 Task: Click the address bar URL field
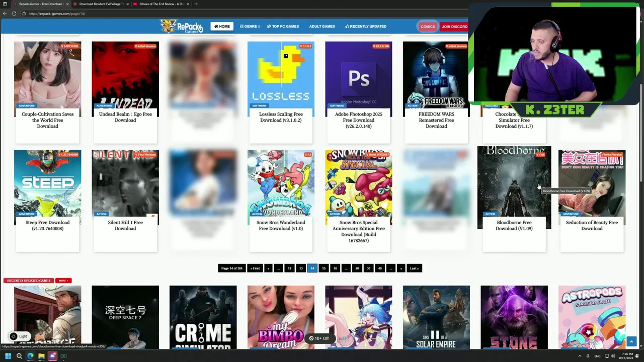click(242, 14)
